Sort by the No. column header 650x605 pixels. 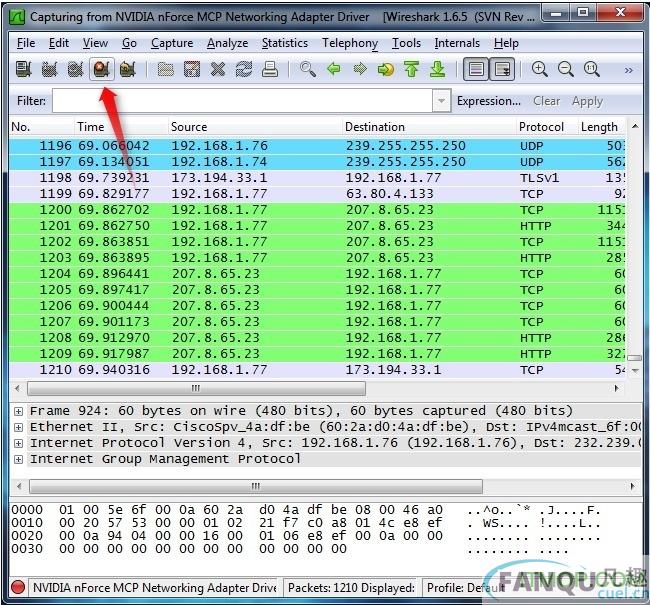click(41, 126)
